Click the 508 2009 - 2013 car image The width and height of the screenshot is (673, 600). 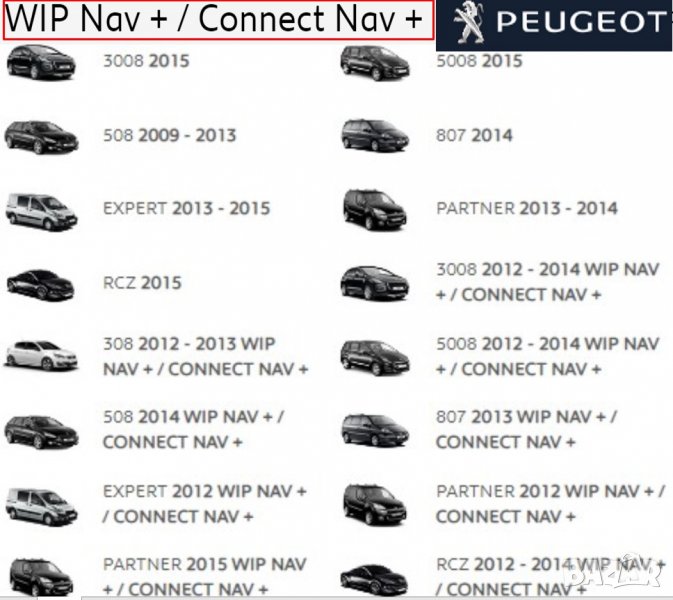[41, 137]
